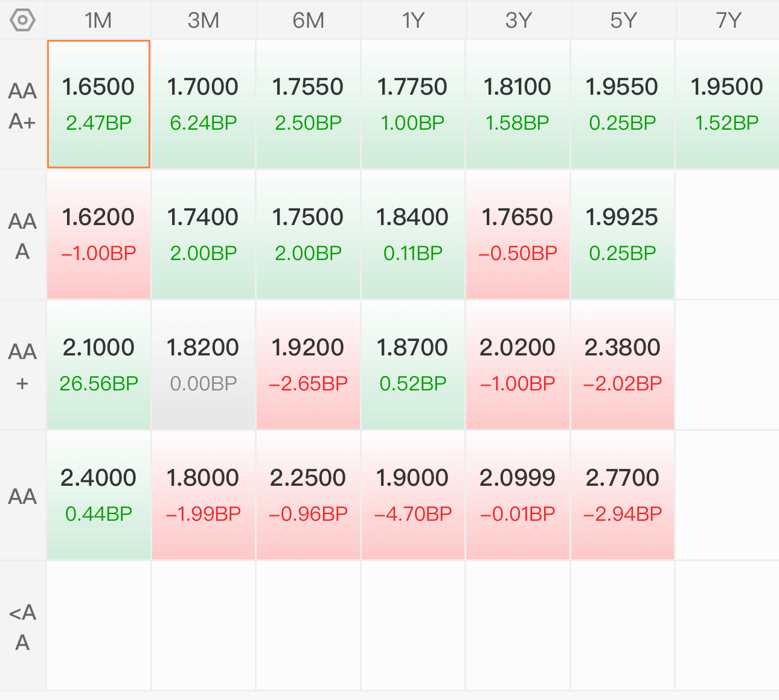Image resolution: width=779 pixels, height=700 pixels.
Task: Click the <AAA row label
Action: tap(22, 626)
